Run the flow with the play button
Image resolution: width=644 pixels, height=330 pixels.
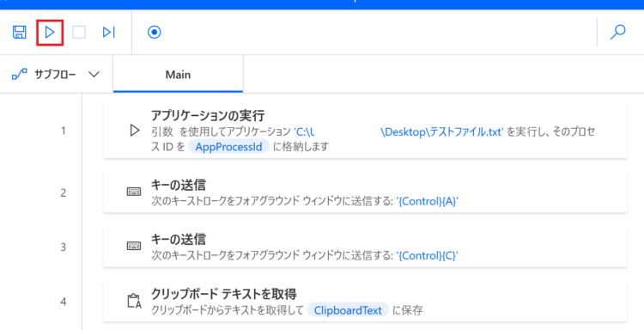50,32
